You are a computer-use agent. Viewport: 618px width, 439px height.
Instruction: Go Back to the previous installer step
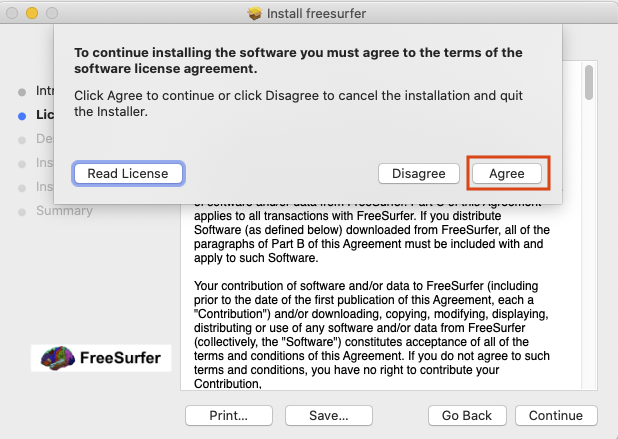(x=467, y=415)
